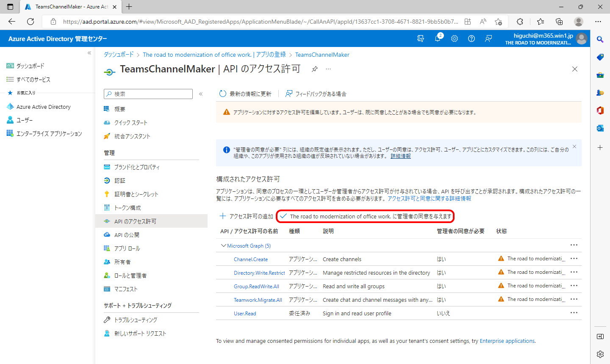Grant admin consent for The road to modernization
610x364 pixels.
click(x=366, y=216)
